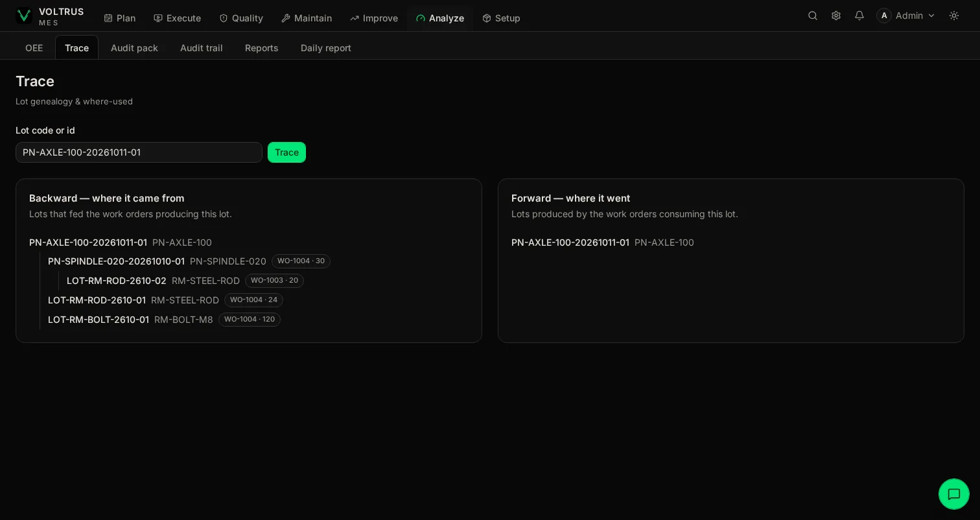Open the Setup menu

pos(502,18)
